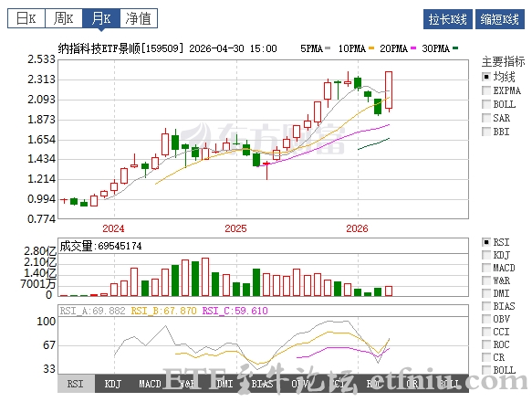Click the 2024 year label on axis

(x=113, y=228)
